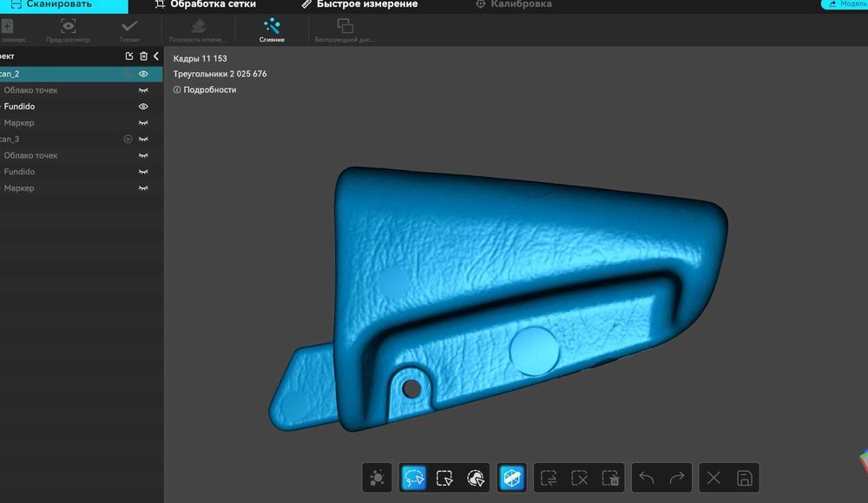Open the Беспроводной дисплей tool
Image resolution: width=868 pixels, height=503 pixels.
point(345,29)
